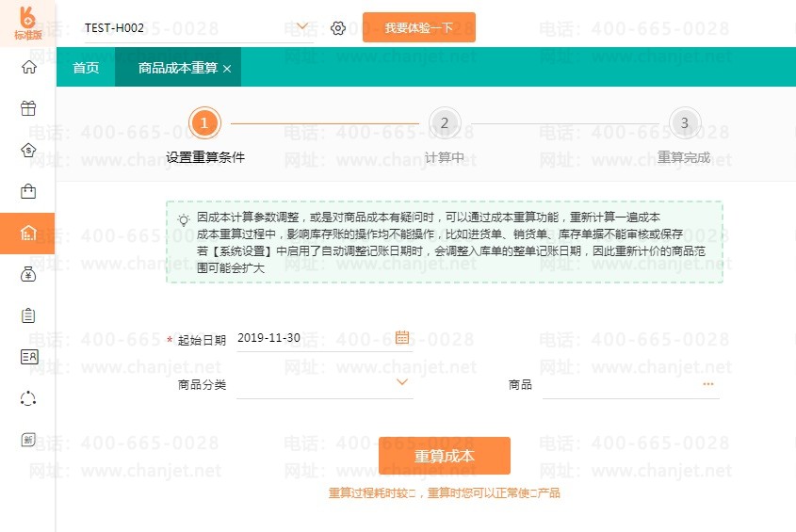
Task: Open the contact card sidebar icon
Action: (x=29, y=357)
